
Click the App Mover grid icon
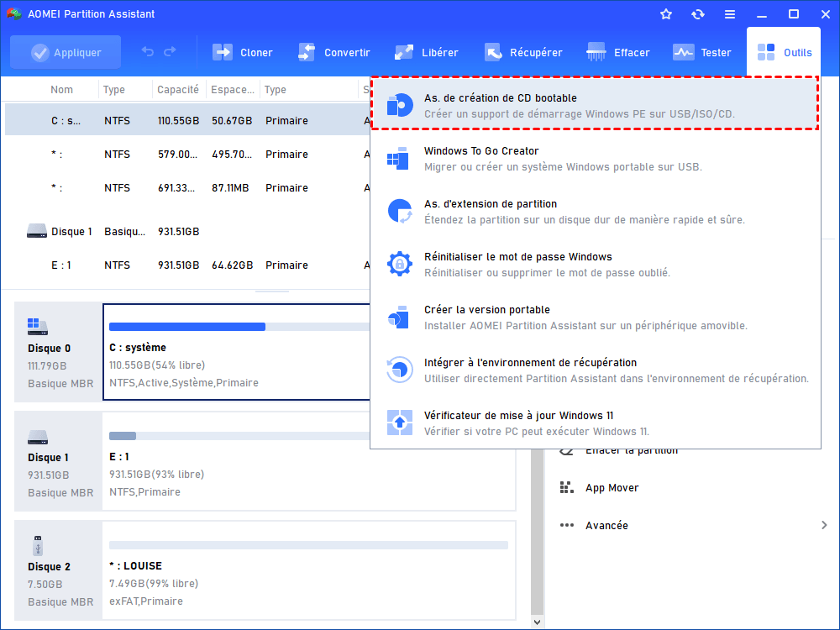coord(567,487)
